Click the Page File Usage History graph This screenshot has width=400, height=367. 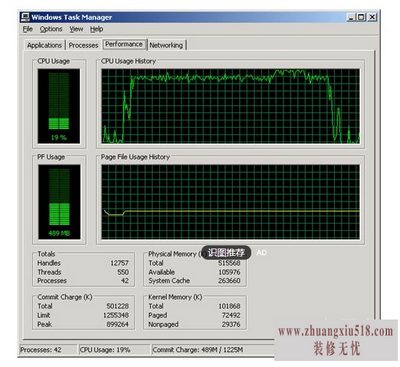pos(230,202)
